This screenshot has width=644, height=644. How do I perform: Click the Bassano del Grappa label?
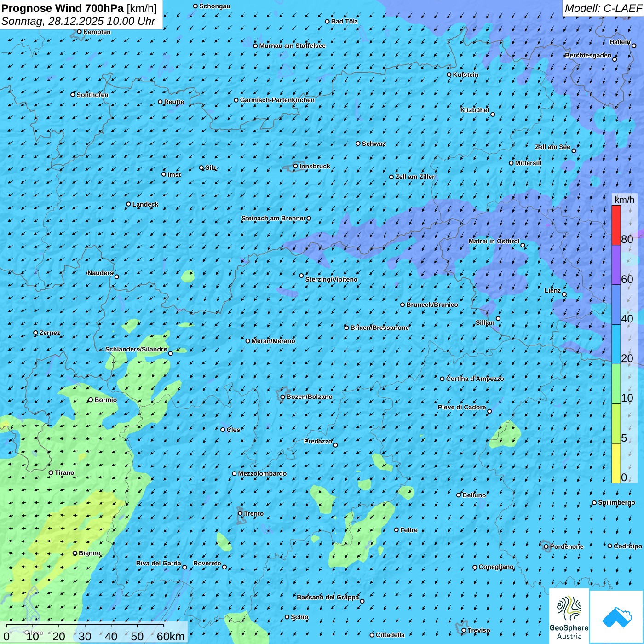(x=328, y=597)
